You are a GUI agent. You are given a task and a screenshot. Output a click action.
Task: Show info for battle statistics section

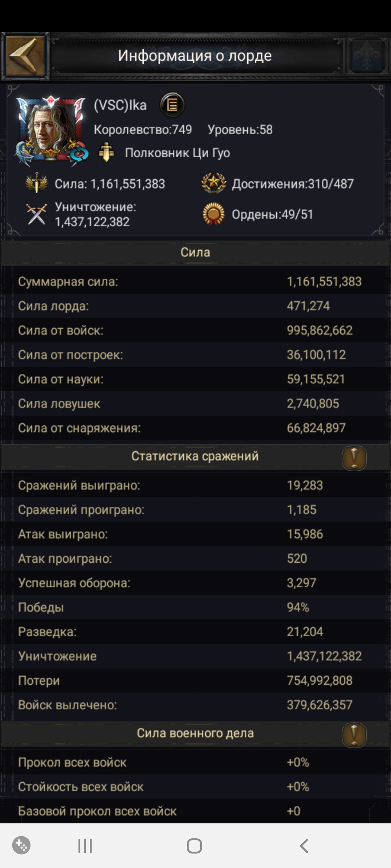coord(354,458)
